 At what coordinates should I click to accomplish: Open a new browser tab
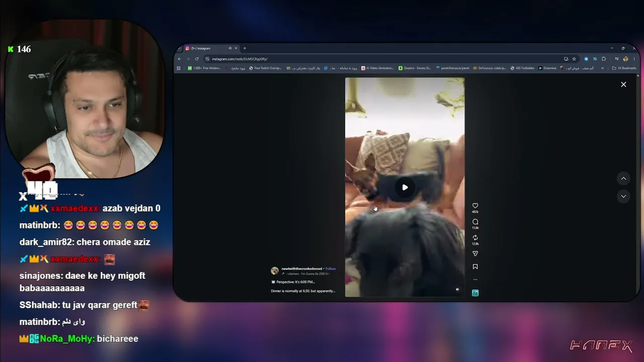point(245,48)
